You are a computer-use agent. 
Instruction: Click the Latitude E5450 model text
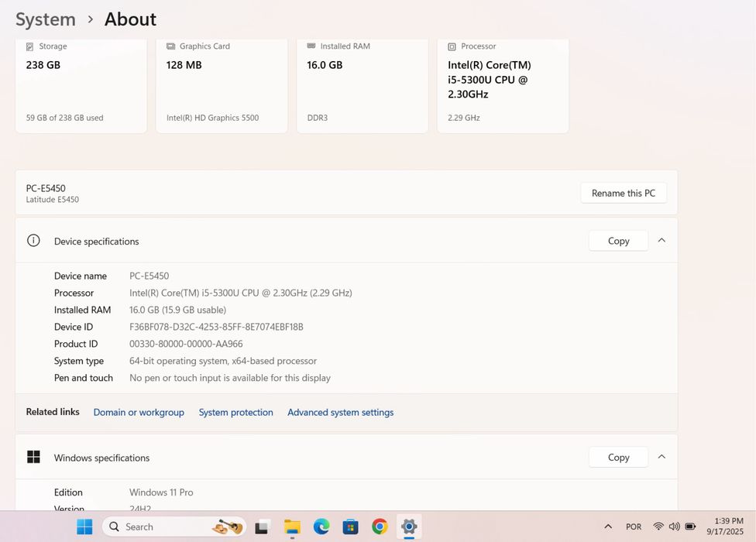[x=52, y=200]
